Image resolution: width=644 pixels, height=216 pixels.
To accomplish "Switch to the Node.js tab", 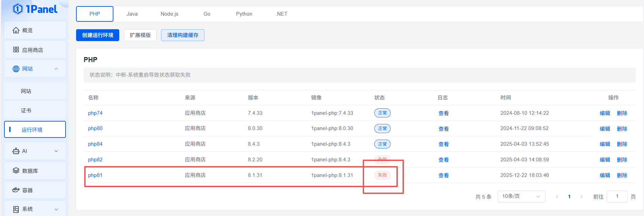I will click(x=169, y=14).
